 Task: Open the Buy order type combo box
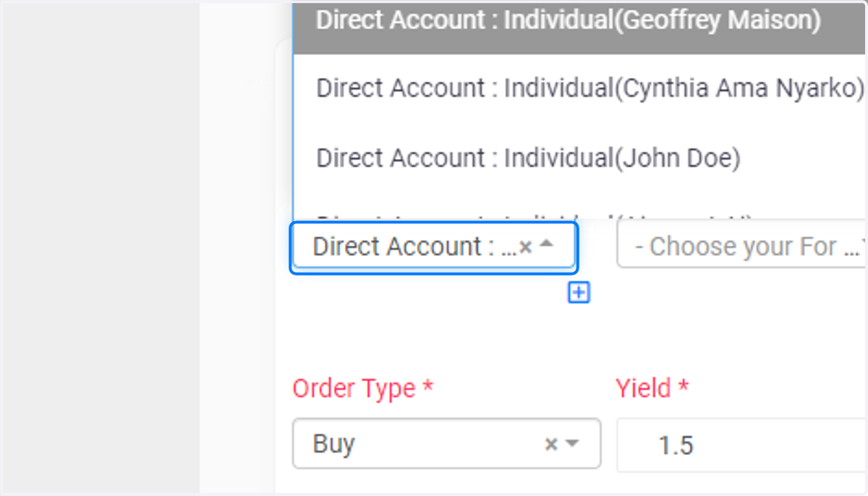pyautogui.click(x=446, y=443)
